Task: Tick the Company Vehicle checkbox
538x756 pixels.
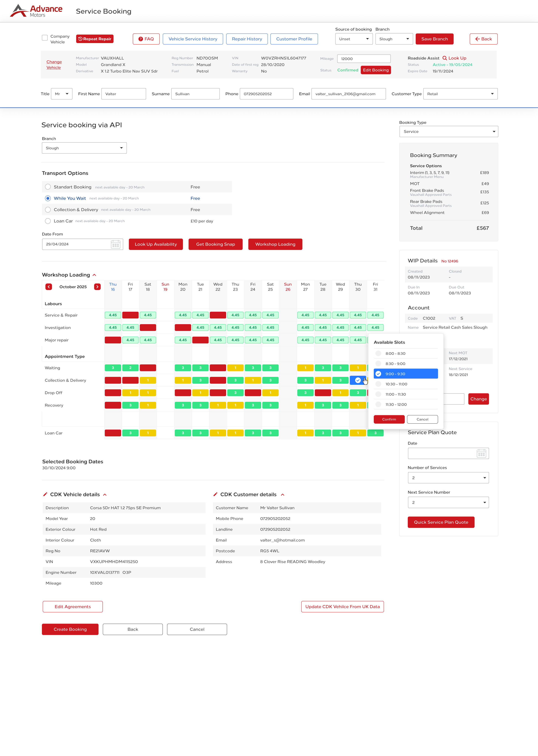Action: pyautogui.click(x=45, y=38)
